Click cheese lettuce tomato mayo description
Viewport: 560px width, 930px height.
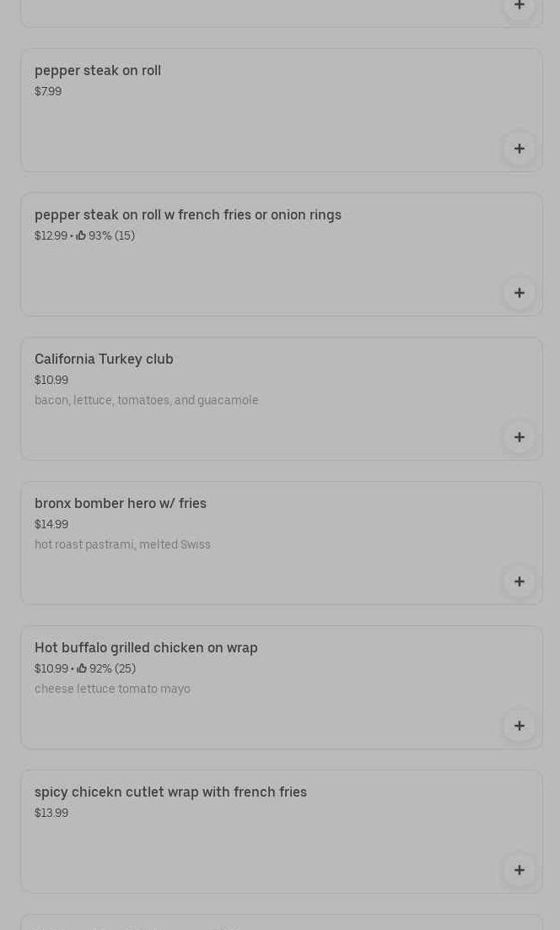point(112,689)
